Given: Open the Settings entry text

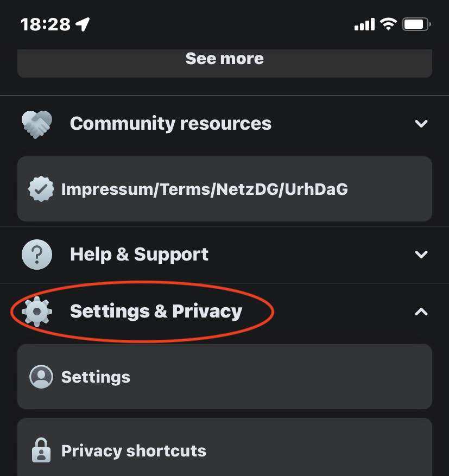Looking at the screenshot, I should pos(96,377).
